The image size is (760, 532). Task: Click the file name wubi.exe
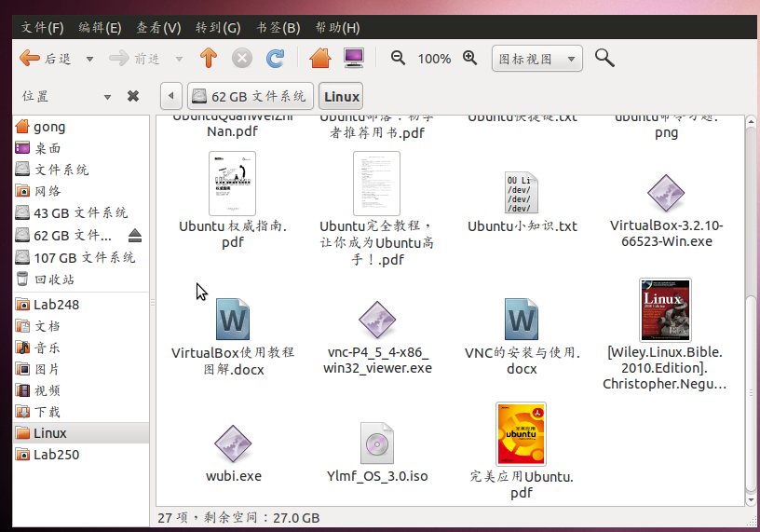point(234,476)
